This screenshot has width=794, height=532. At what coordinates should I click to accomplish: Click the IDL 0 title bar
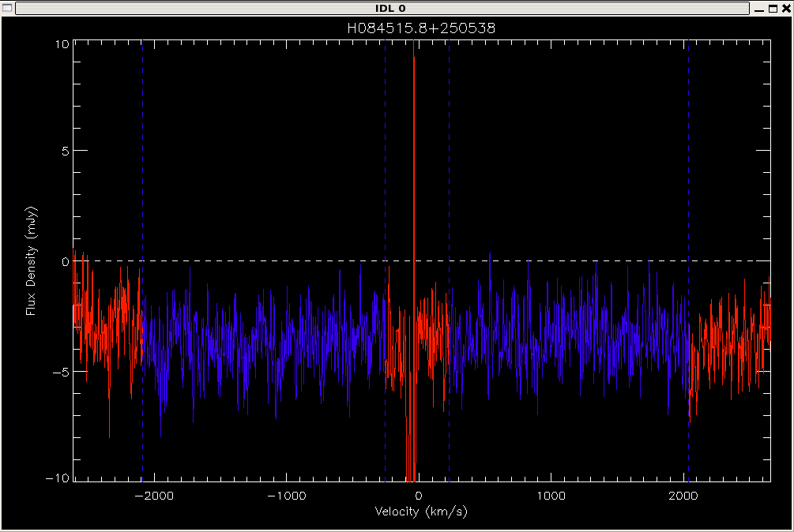[x=382, y=8]
